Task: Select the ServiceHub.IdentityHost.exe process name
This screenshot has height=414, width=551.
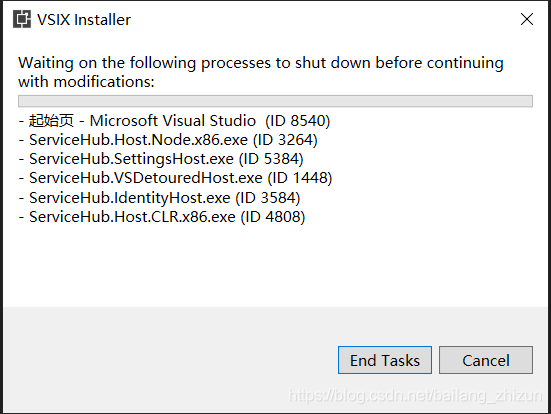Action: (130, 198)
